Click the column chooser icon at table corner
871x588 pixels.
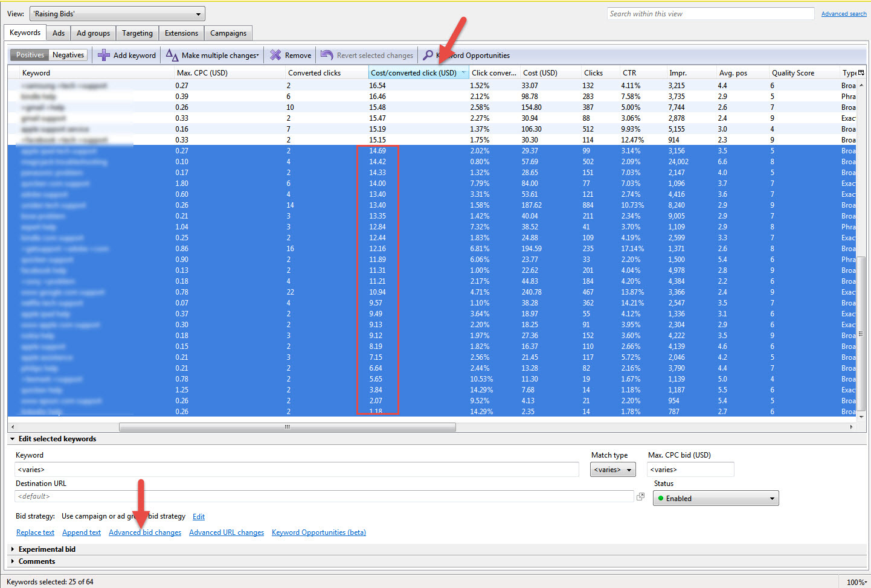[x=861, y=72]
